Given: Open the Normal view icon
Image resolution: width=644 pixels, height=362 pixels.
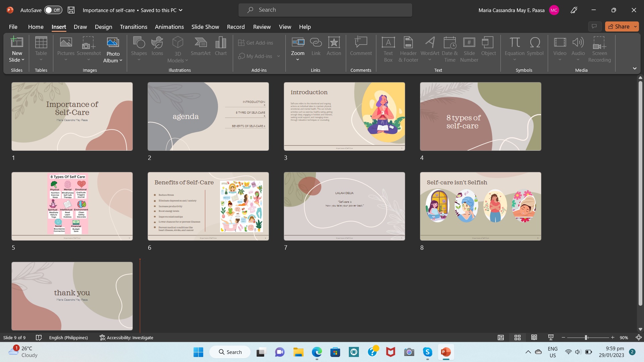Looking at the screenshot, I should [501, 338].
